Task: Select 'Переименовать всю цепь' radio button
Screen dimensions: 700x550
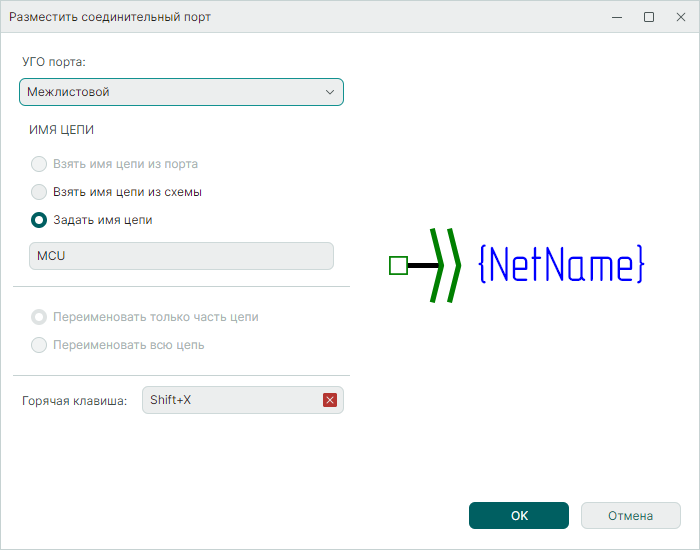Action: (x=39, y=345)
